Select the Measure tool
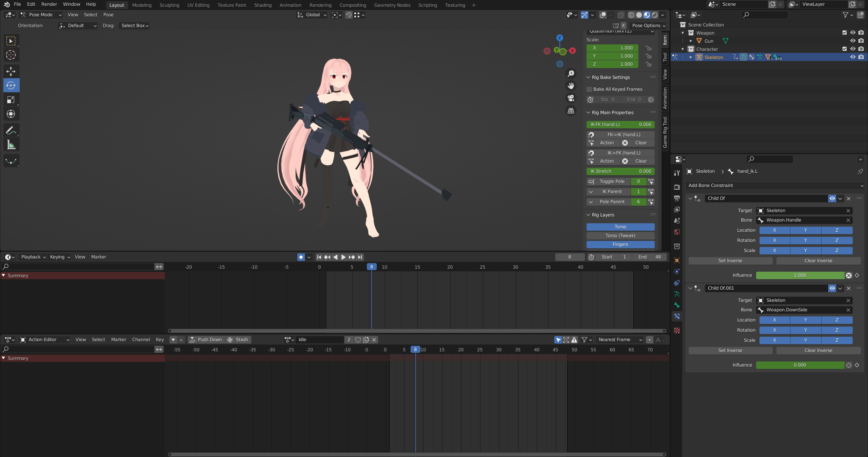868x457 pixels. pos(11,145)
